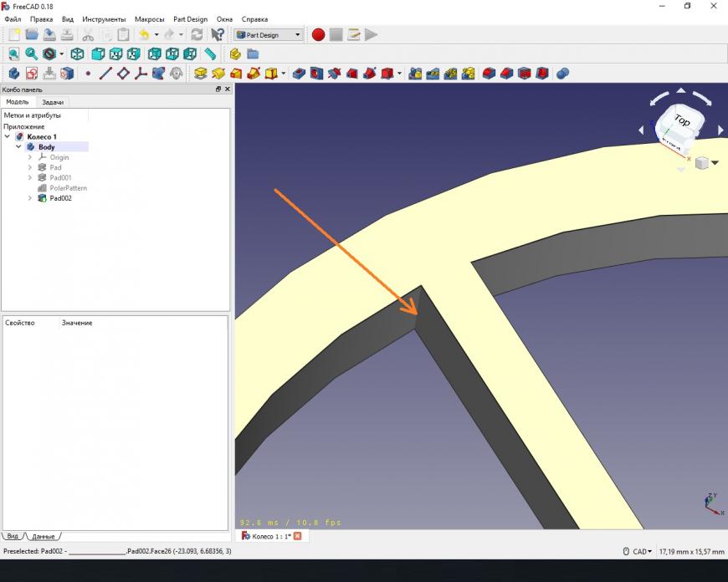Switch to top view cube icon
This screenshot has height=582, width=728.
pos(115,54)
